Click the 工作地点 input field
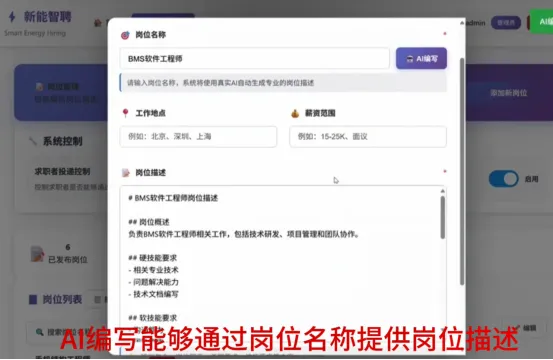 point(198,136)
